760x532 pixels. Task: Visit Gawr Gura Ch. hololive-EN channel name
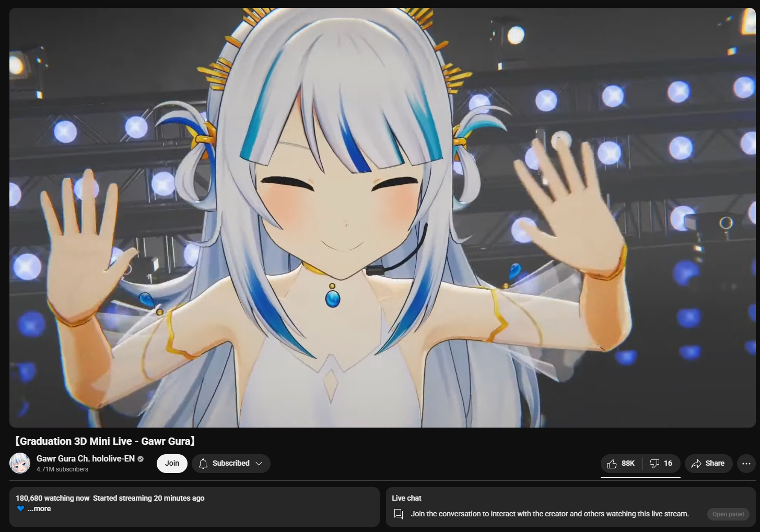[x=86, y=458]
